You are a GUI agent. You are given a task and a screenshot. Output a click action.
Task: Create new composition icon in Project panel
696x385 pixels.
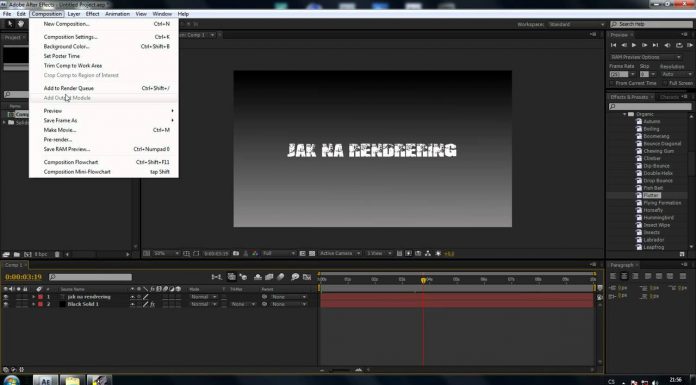pos(28,254)
